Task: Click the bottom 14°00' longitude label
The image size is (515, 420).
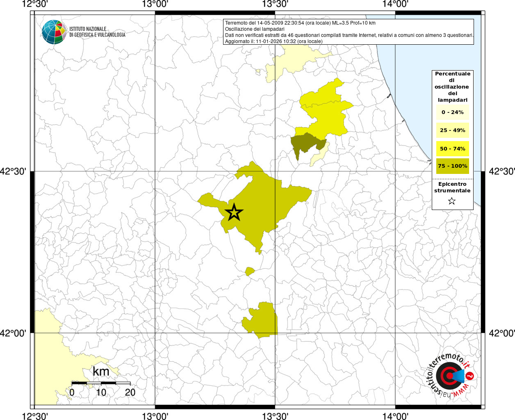Action: pos(395,416)
